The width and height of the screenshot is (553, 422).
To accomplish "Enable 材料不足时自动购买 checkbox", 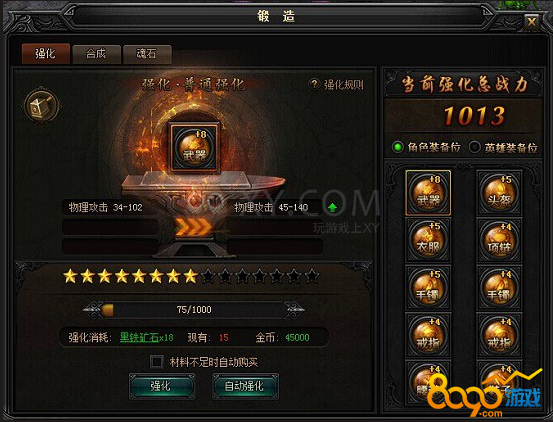I will (x=156, y=362).
